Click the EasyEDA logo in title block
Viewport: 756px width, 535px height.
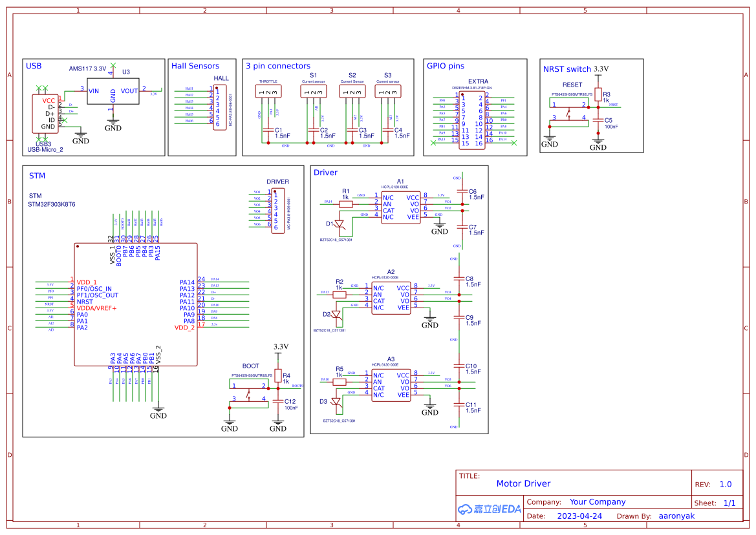coord(489,509)
